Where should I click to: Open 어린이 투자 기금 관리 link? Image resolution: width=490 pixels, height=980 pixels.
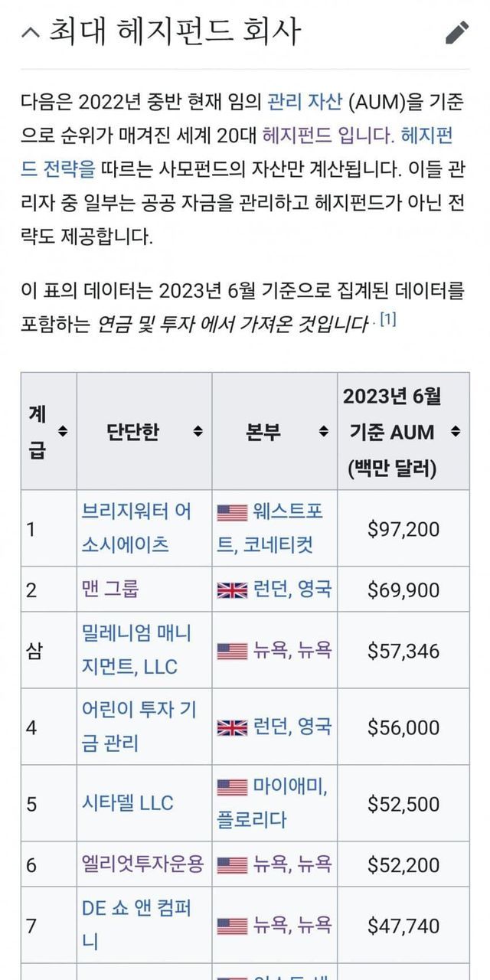pos(138,727)
